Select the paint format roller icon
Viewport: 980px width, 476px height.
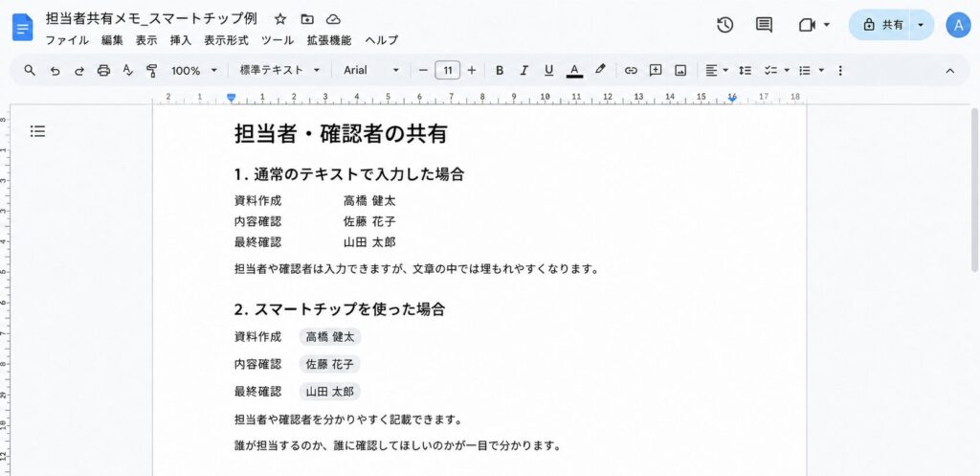151,71
